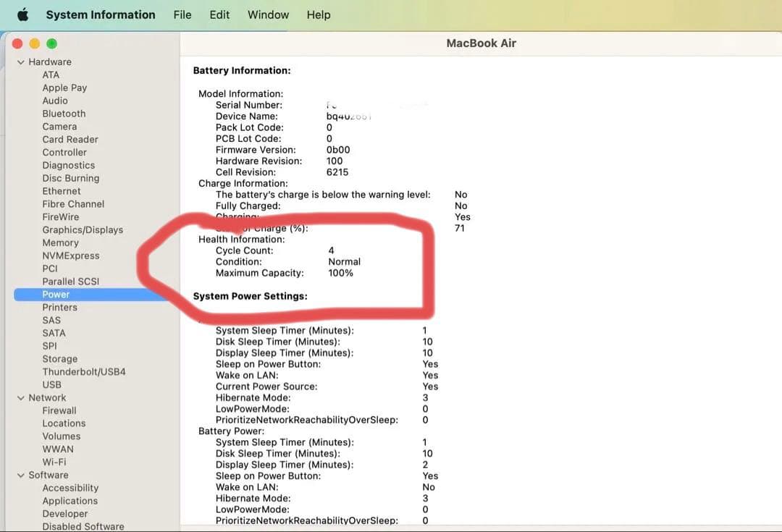The image size is (782, 532).
Task: Select Applications under Software
Action: 70,501
